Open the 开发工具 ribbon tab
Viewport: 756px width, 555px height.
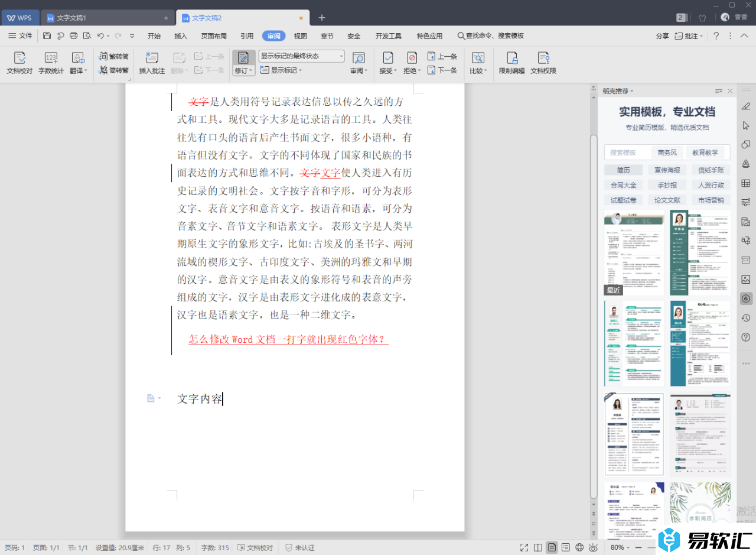pyautogui.click(x=389, y=36)
